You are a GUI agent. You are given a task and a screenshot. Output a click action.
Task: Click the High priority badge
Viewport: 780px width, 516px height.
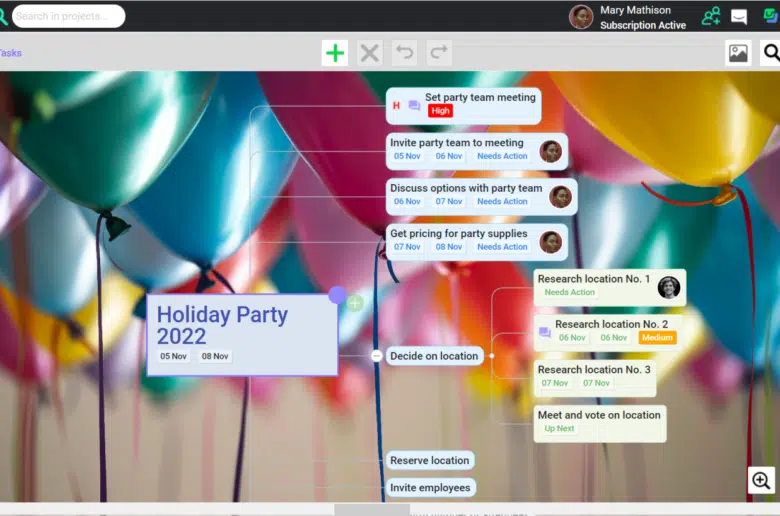tap(440, 111)
